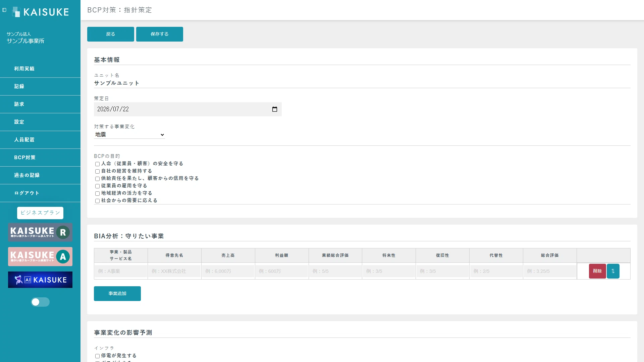Click the reorder arrows icon in BIA row

click(613, 271)
